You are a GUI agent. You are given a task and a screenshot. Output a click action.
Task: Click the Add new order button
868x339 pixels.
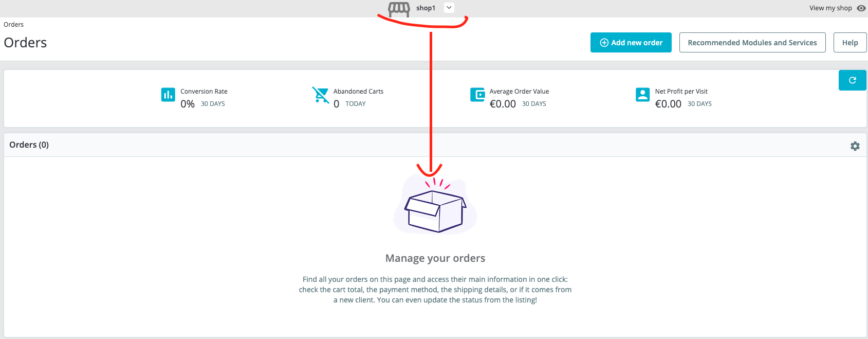click(631, 42)
